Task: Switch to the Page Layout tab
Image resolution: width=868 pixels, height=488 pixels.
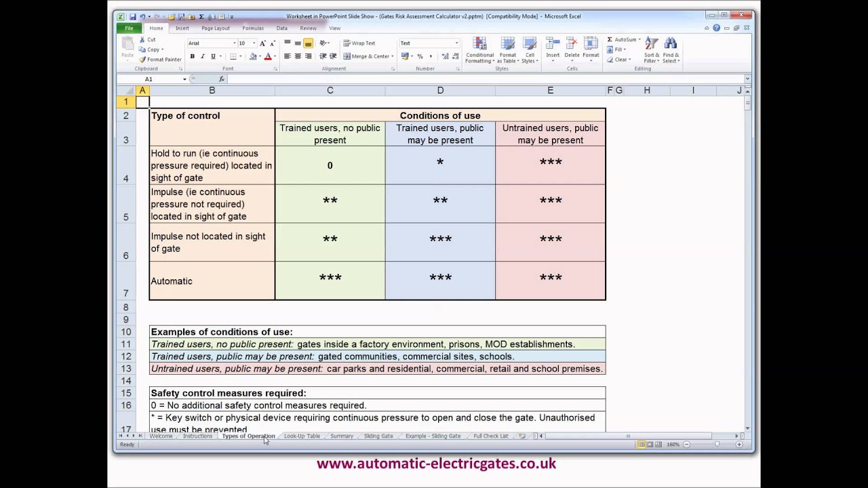Action: pos(216,28)
